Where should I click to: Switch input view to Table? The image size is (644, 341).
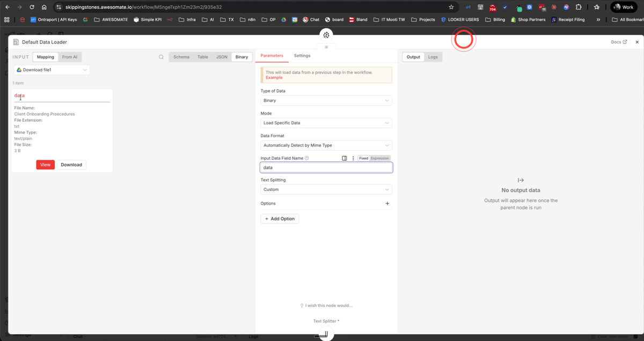[203, 57]
